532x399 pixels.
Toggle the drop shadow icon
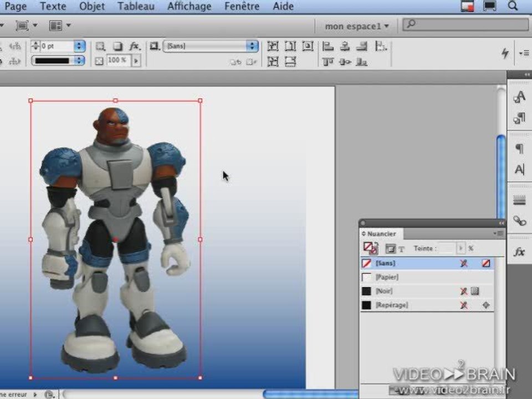pyautogui.click(x=117, y=46)
